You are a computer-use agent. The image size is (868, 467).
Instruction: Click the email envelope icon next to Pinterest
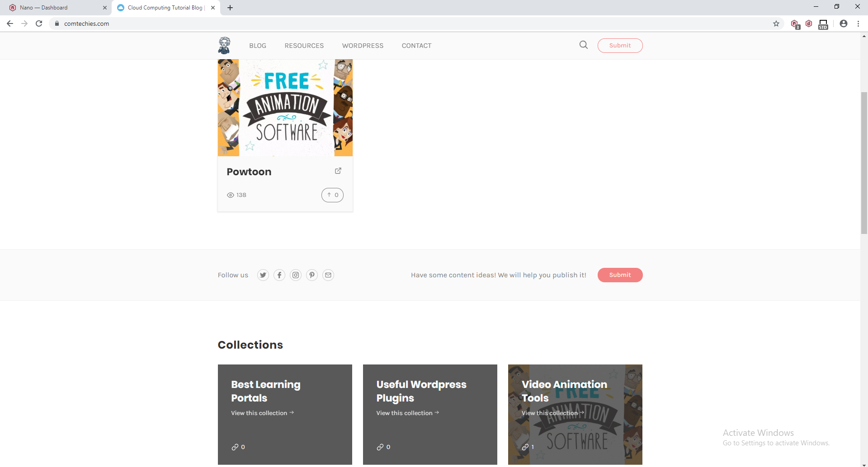pyautogui.click(x=328, y=275)
